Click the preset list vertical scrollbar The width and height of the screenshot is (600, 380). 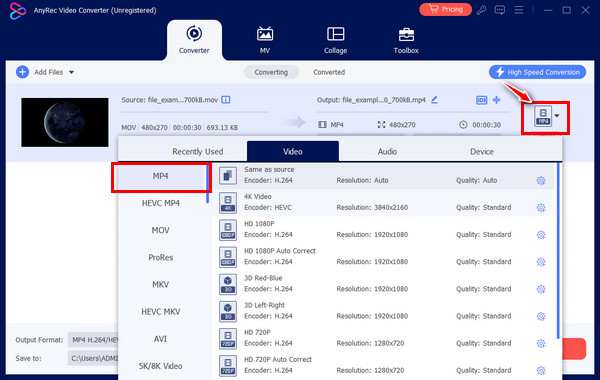(558, 251)
